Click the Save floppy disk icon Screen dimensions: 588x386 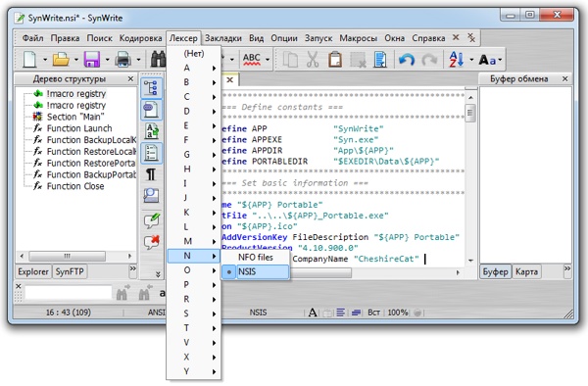[x=92, y=59]
